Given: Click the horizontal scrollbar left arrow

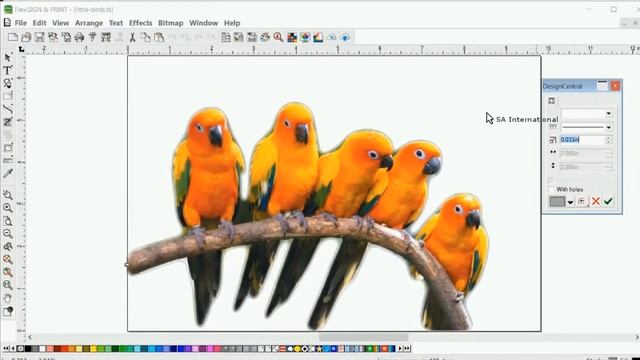Looking at the screenshot, I should click(x=30, y=337).
